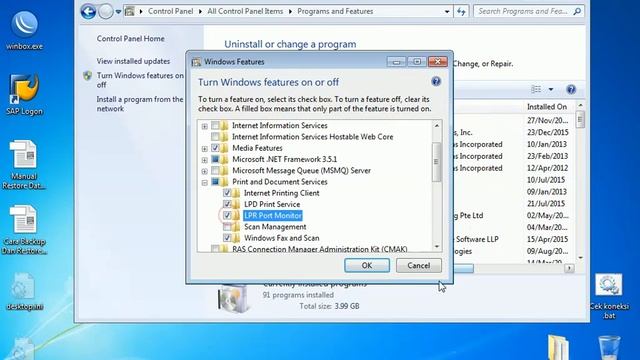The image size is (640, 360).
Task: Uncheck LPD Print Service checkbox
Action: coord(227,204)
